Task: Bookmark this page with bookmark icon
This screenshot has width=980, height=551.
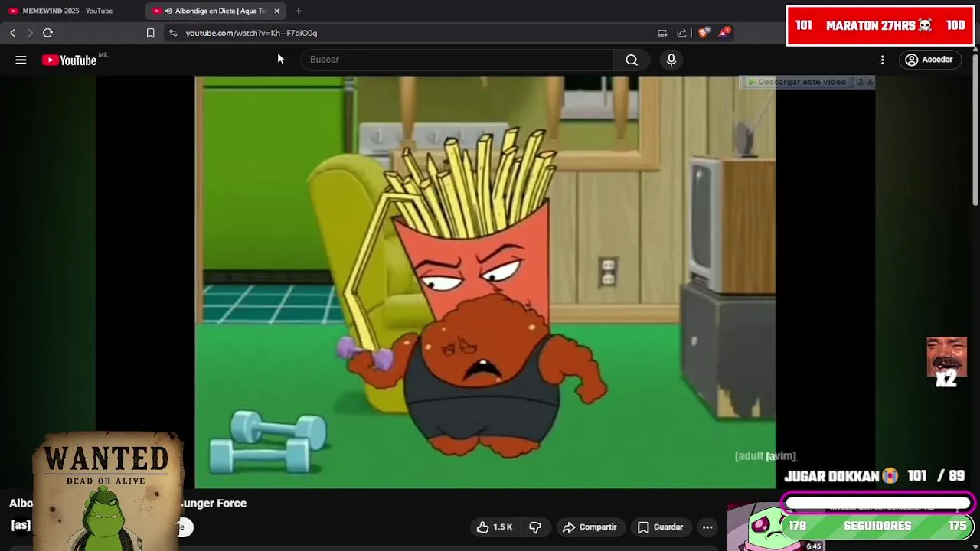Action: tap(150, 33)
